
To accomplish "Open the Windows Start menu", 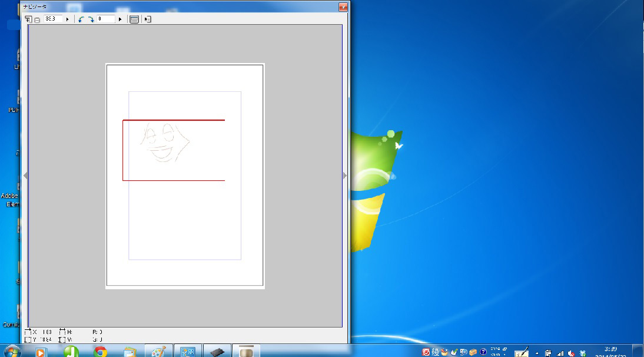I will coord(12,352).
